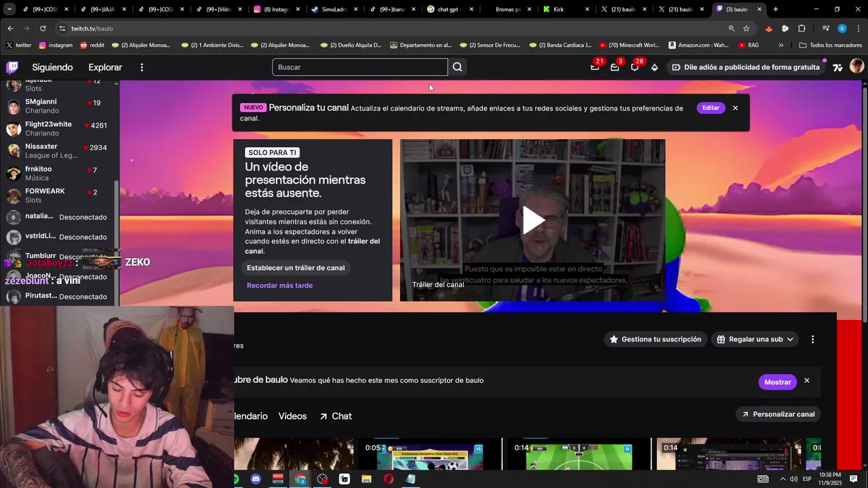Open the Chrome profile B avatar
This screenshot has height=488, width=868.
(x=842, y=28)
